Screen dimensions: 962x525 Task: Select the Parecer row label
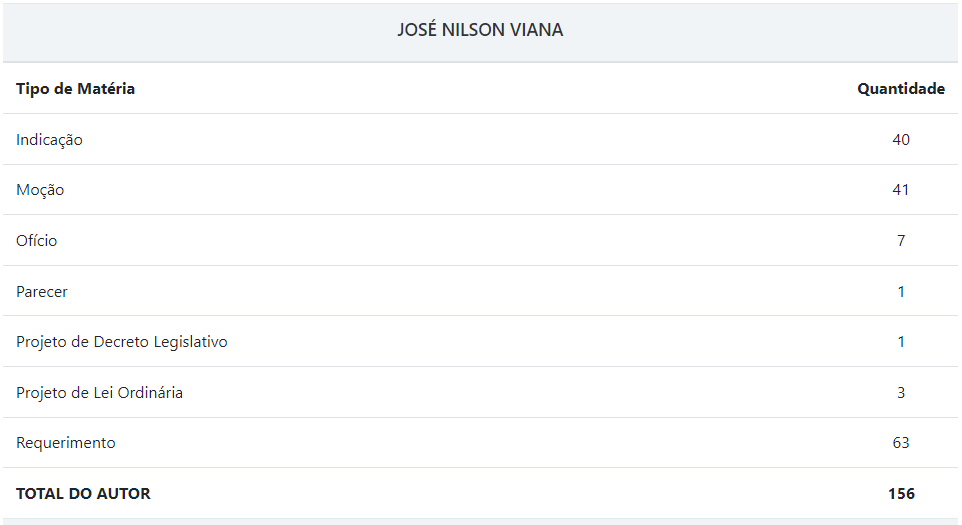pos(42,291)
